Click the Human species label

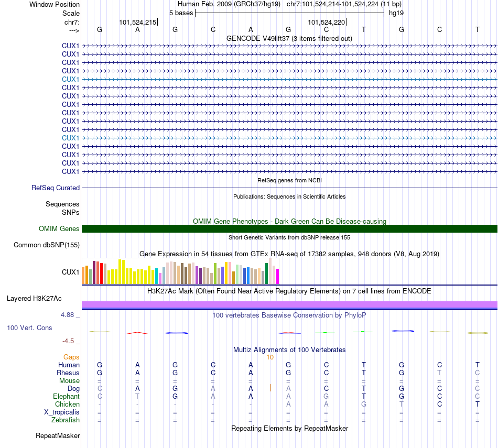(x=69, y=365)
